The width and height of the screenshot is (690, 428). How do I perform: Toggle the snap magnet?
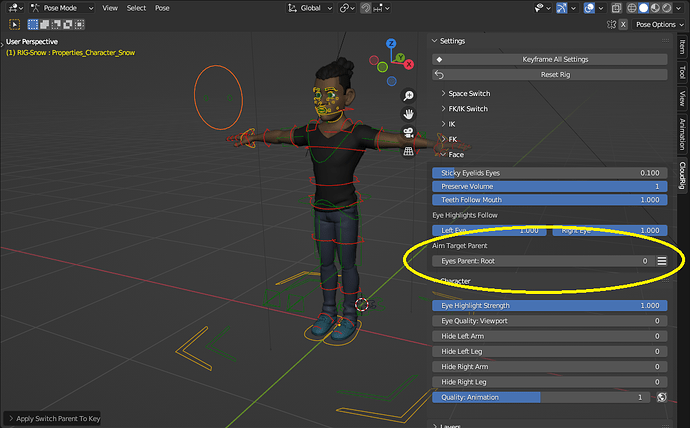(x=366, y=8)
